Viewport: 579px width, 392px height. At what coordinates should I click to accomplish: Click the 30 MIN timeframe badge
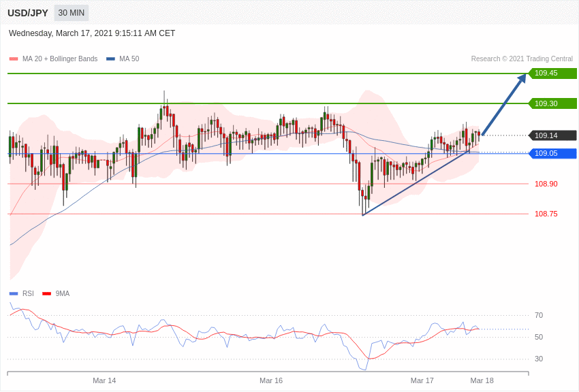(x=72, y=13)
